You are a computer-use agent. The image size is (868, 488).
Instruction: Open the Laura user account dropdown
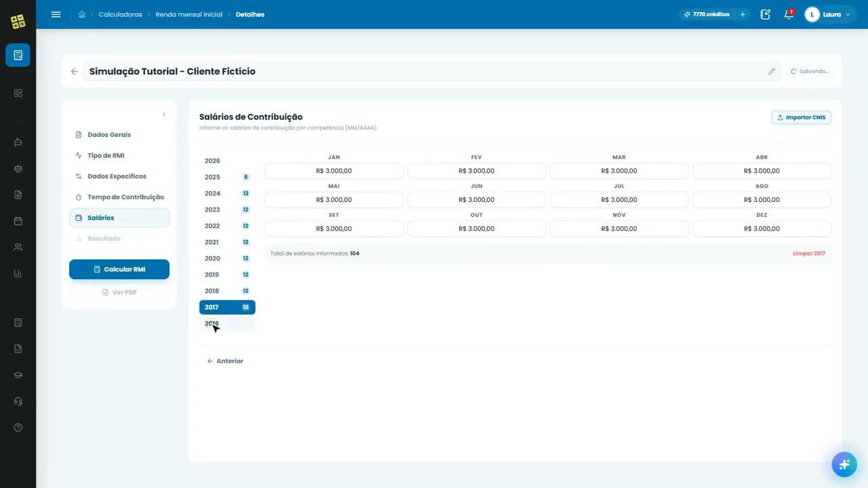[830, 14]
